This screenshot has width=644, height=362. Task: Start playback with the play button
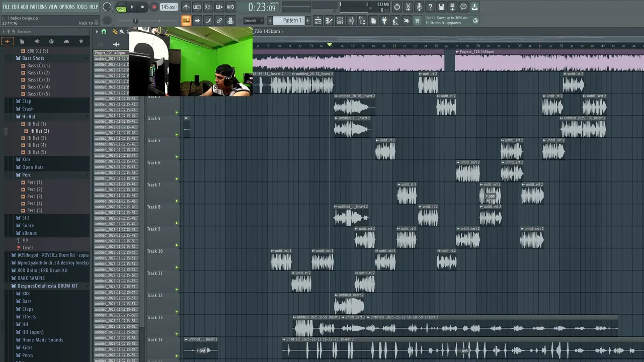point(132,7)
